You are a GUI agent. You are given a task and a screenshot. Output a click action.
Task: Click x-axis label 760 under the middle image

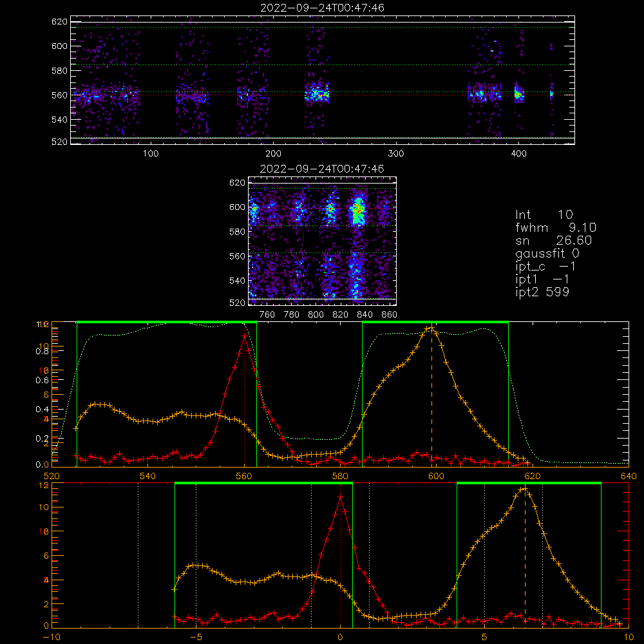pos(267,315)
